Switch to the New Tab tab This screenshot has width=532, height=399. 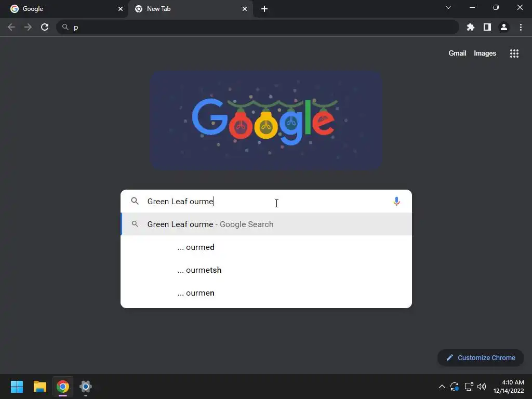191,9
